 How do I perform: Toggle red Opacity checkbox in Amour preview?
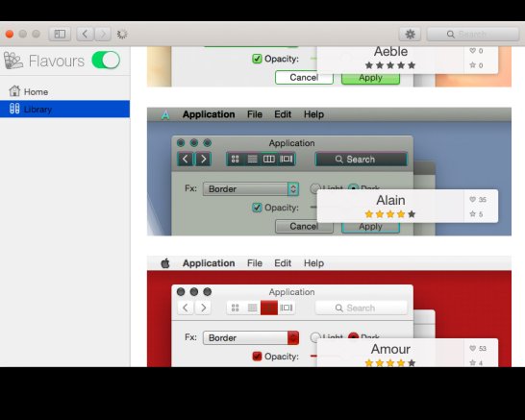click(x=257, y=357)
